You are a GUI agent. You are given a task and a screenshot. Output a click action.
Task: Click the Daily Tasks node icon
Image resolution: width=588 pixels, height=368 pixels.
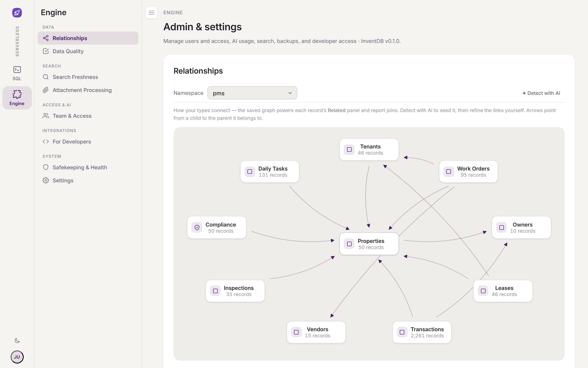pos(250,172)
